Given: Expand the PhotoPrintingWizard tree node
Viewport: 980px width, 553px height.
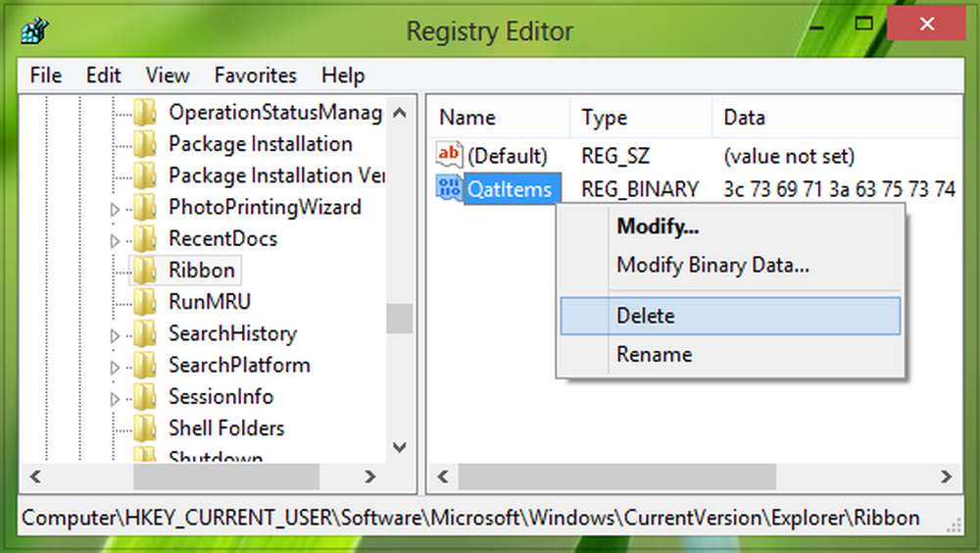Looking at the screenshot, I should (x=116, y=209).
